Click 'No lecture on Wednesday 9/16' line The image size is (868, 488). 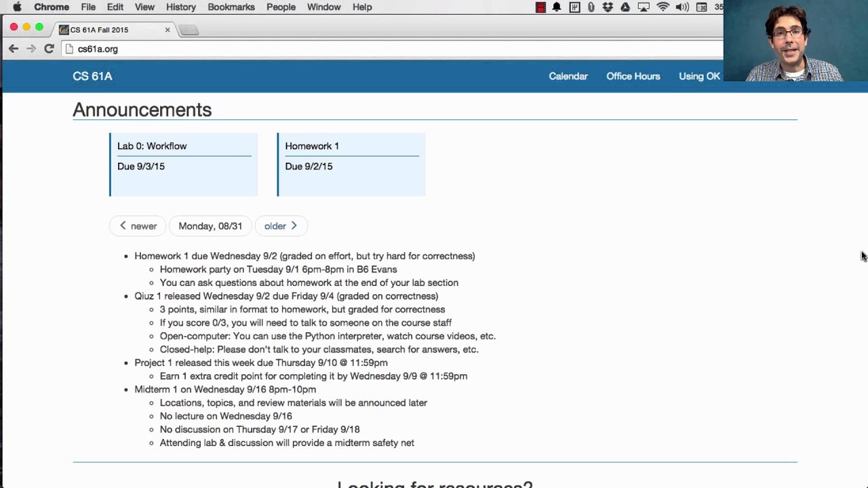[226, 416]
